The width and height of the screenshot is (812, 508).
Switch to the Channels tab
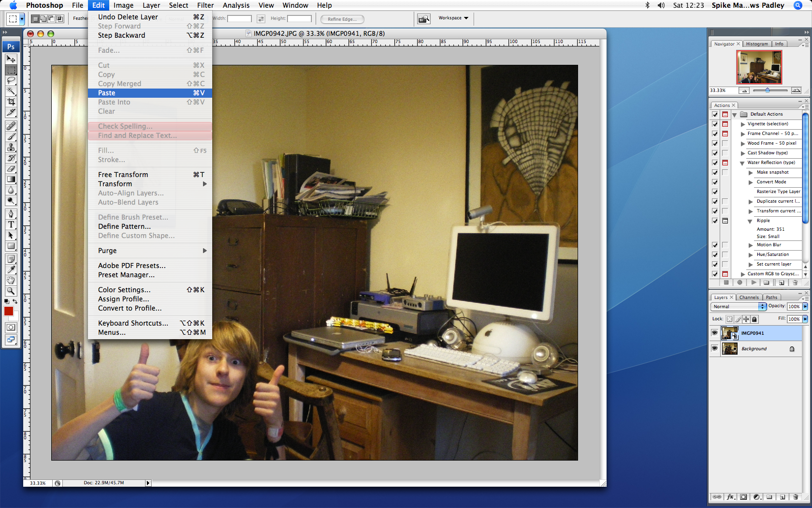749,298
